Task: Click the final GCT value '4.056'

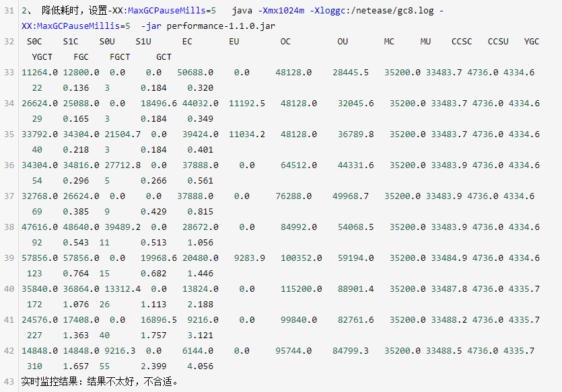Action: [200, 366]
